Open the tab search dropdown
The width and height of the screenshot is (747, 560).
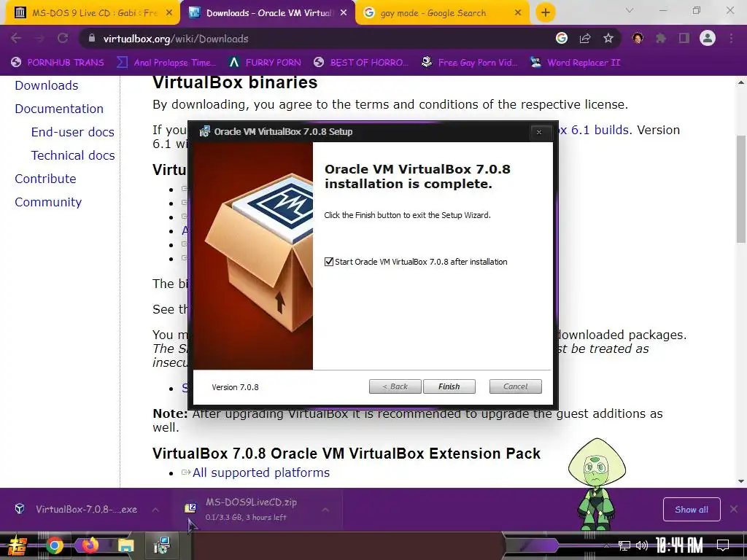pyautogui.click(x=629, y=10)
